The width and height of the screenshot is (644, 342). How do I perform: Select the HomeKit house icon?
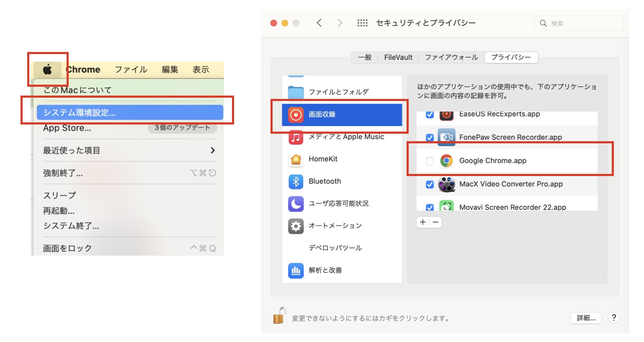click(x=296, y=159)
